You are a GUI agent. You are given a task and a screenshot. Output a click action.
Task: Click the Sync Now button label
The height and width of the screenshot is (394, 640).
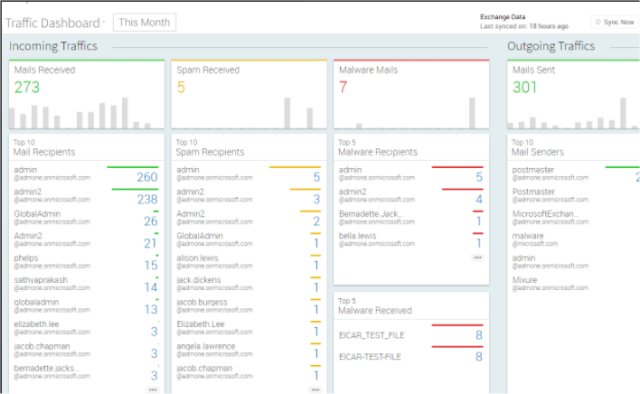point(619,22)
